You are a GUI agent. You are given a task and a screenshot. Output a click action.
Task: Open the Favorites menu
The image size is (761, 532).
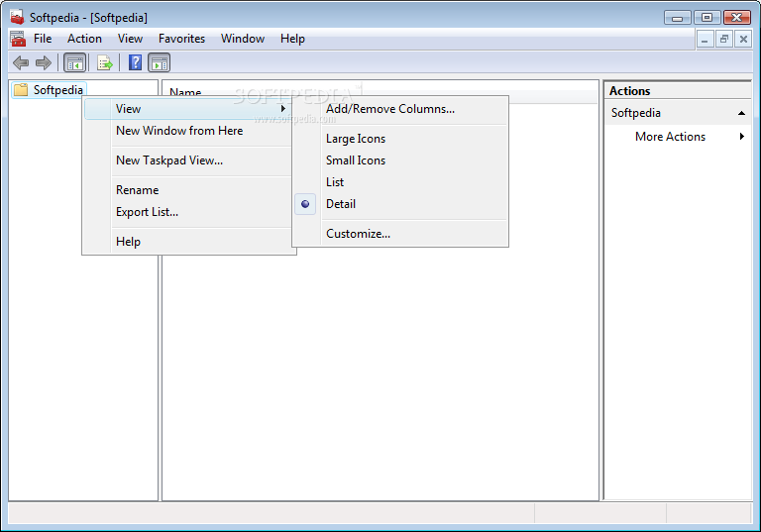coord(181,39)
